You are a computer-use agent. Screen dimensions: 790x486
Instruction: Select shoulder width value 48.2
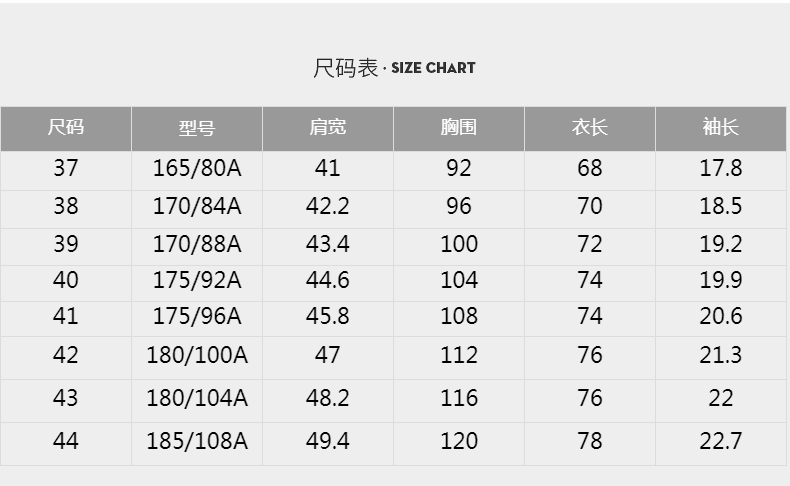(328, 398)
